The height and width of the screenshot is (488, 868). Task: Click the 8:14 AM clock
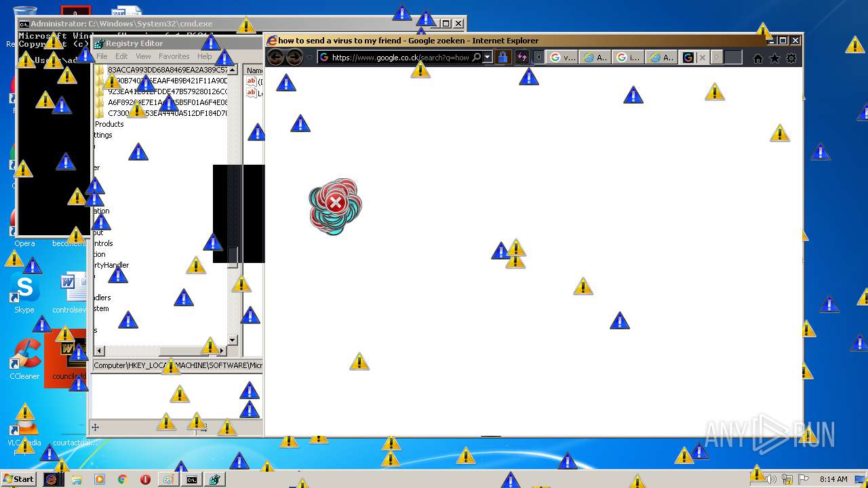click(833, 479)
